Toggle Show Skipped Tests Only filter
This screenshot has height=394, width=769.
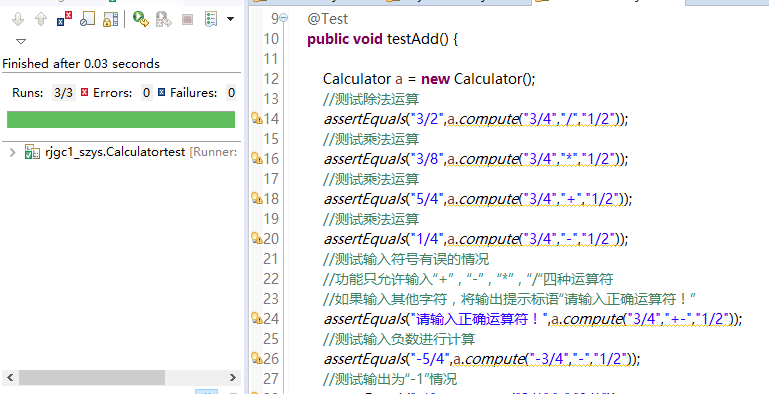click(x=87, y=19)
